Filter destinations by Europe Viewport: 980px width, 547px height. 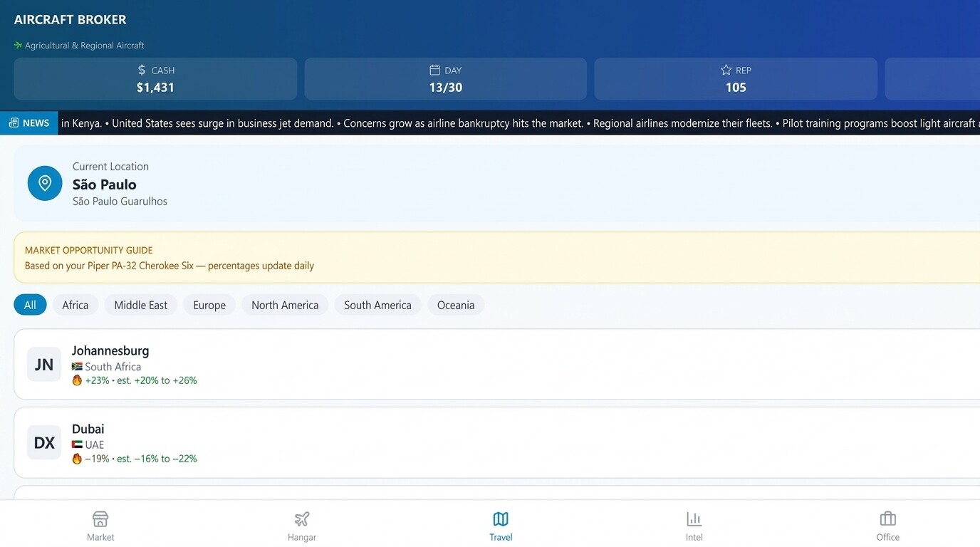(209, 305)
